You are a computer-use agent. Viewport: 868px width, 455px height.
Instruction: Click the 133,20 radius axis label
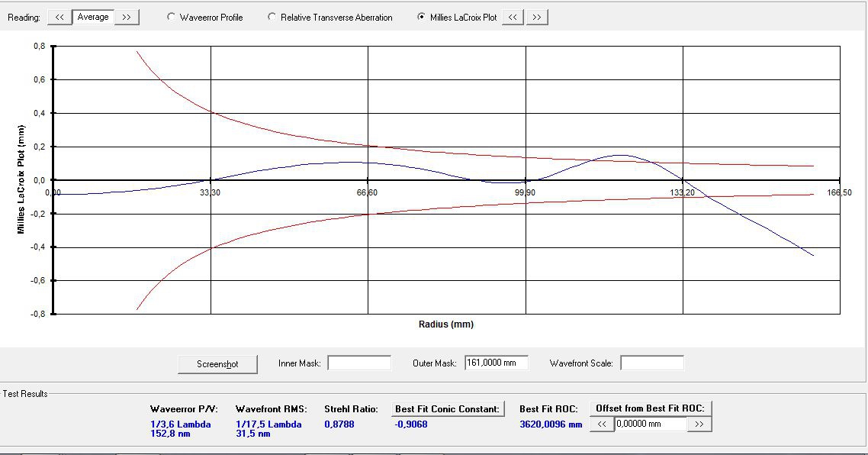682,193
